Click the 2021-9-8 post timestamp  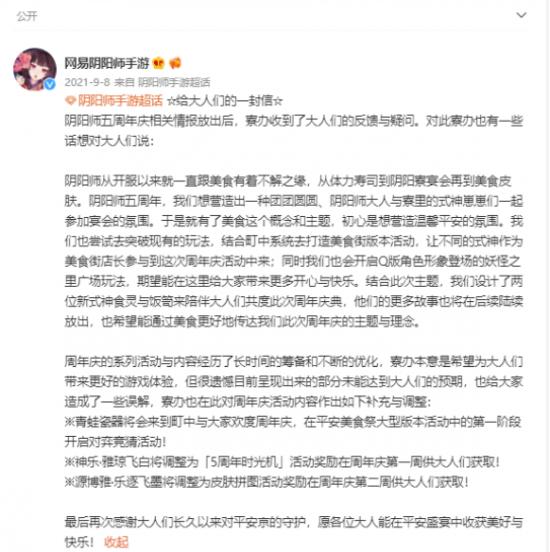click(87, 82)
